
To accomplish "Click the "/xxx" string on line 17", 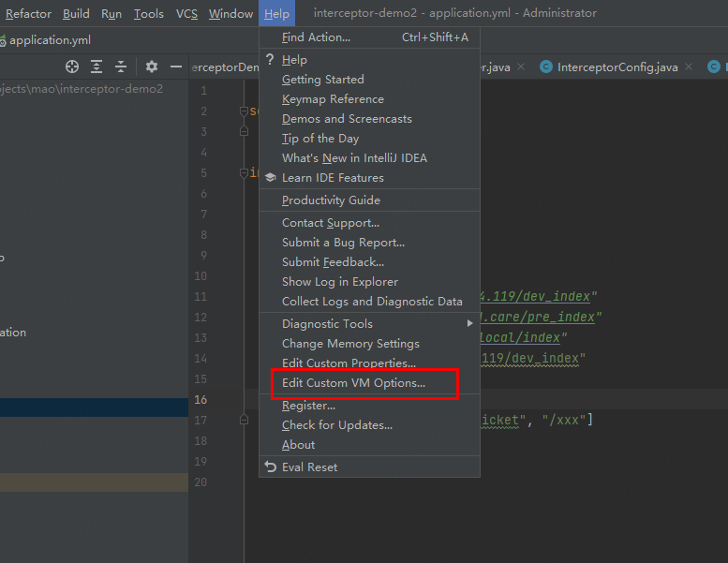I will coord(564,420).
